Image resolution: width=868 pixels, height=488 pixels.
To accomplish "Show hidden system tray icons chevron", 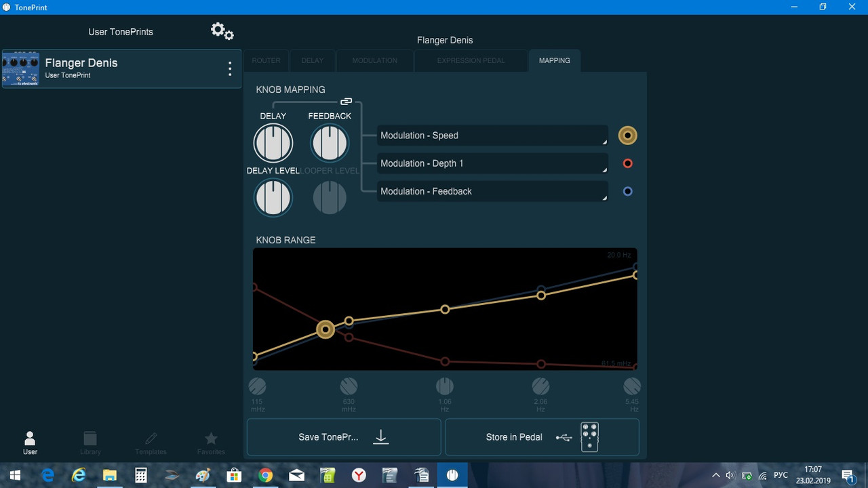I will click(715, 475).
